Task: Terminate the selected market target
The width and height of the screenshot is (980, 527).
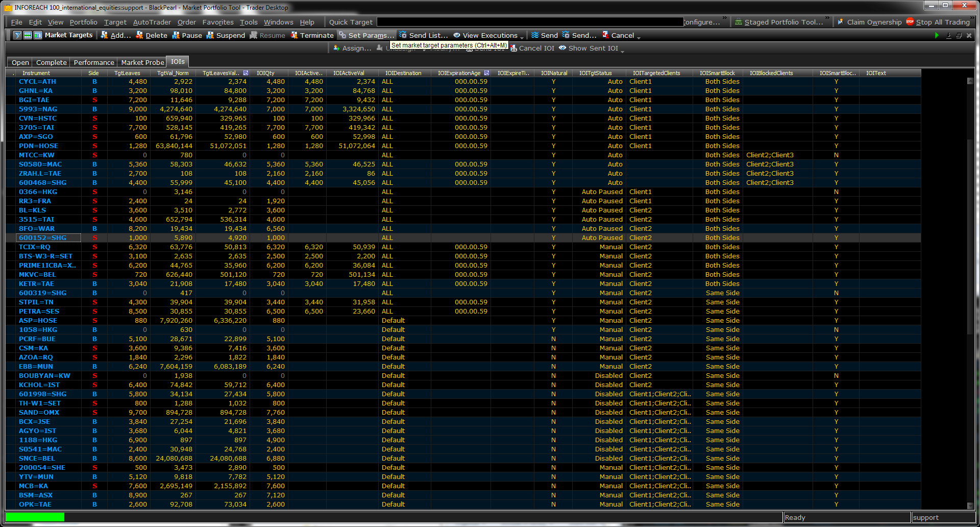Action: pyautogui.click(x=294, y=35)
